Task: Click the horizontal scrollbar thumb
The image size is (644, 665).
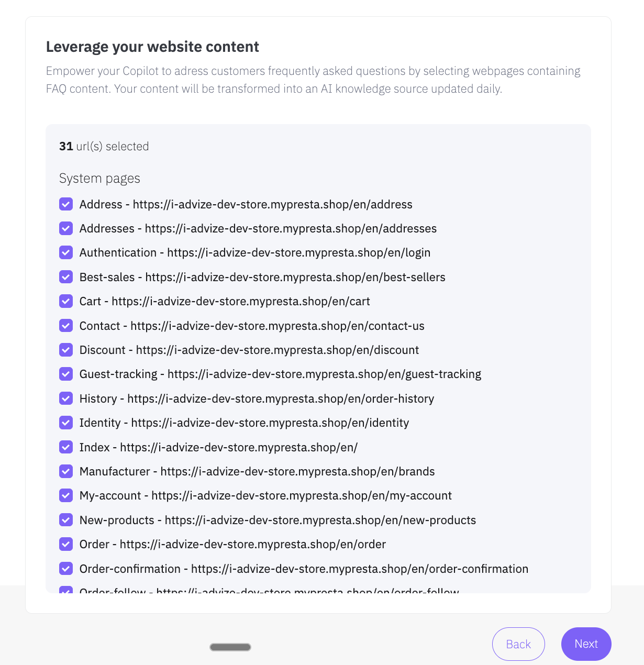Action: [230, 647]
